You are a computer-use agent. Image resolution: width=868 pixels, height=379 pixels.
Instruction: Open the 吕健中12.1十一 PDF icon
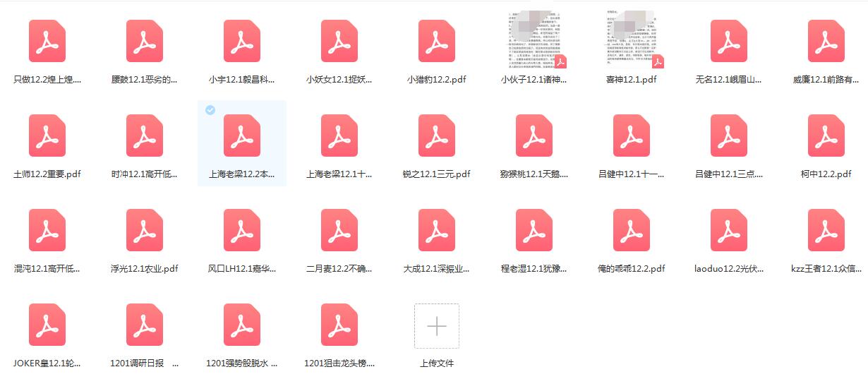click(x=632, y=136)
